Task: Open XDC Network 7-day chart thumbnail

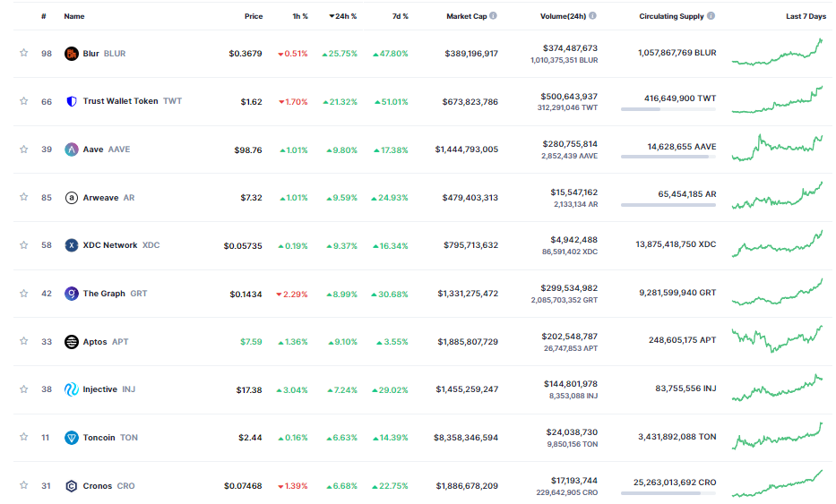Action: click(x=778, y=244)
